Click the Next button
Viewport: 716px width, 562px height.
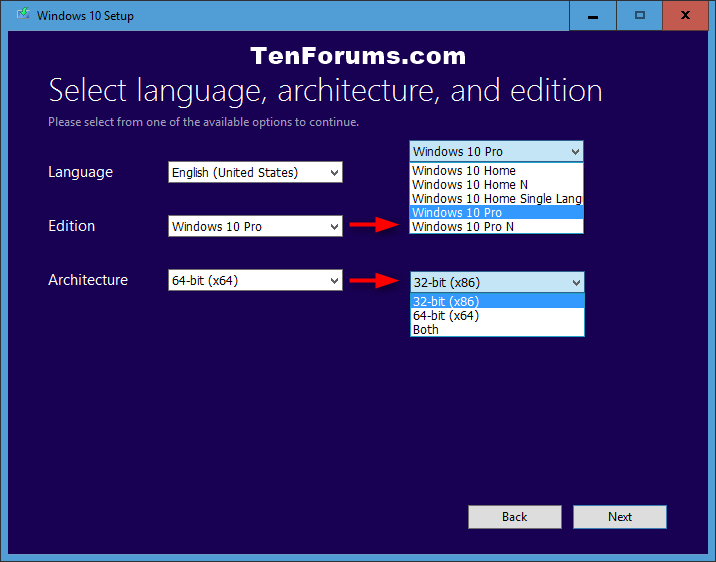[619, 517]
